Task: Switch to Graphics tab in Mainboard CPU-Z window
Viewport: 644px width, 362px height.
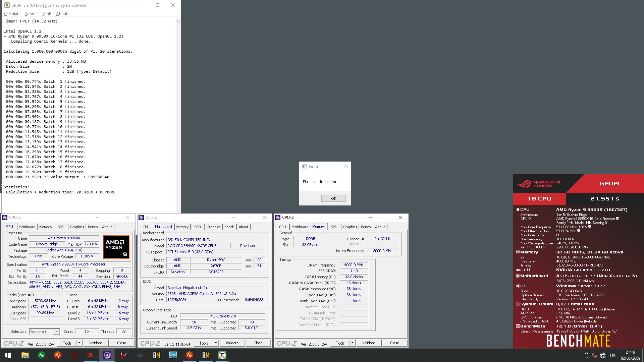Action: pyautogui.click(x=213, y=227)
